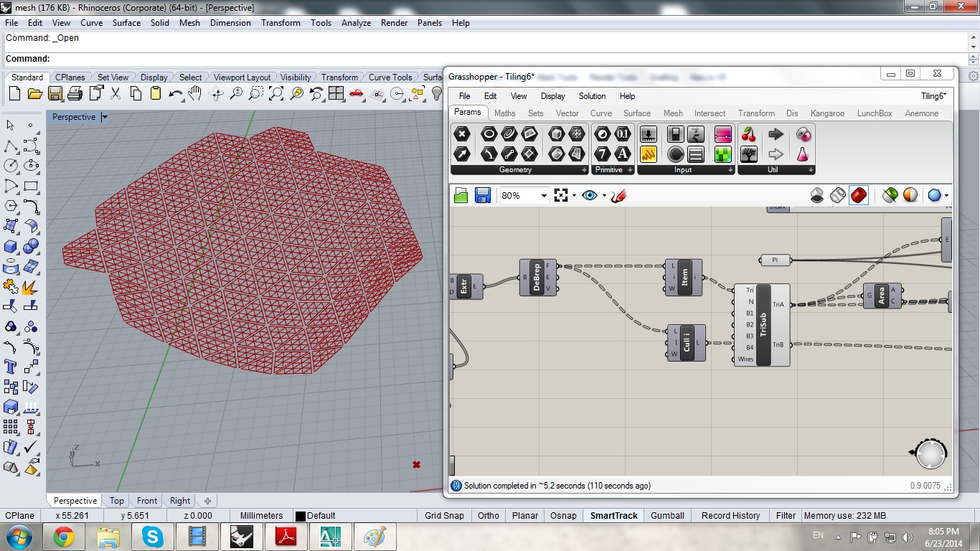Add a Box parameter from Geometry panel
Viewport: 980px width, 551px height.
click(556, 134)
